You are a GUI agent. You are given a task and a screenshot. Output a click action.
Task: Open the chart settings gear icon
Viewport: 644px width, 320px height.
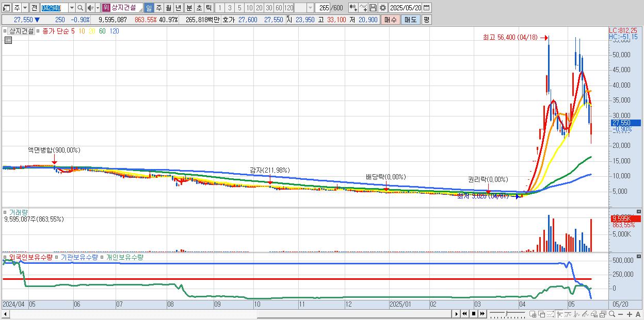[382, 8]
